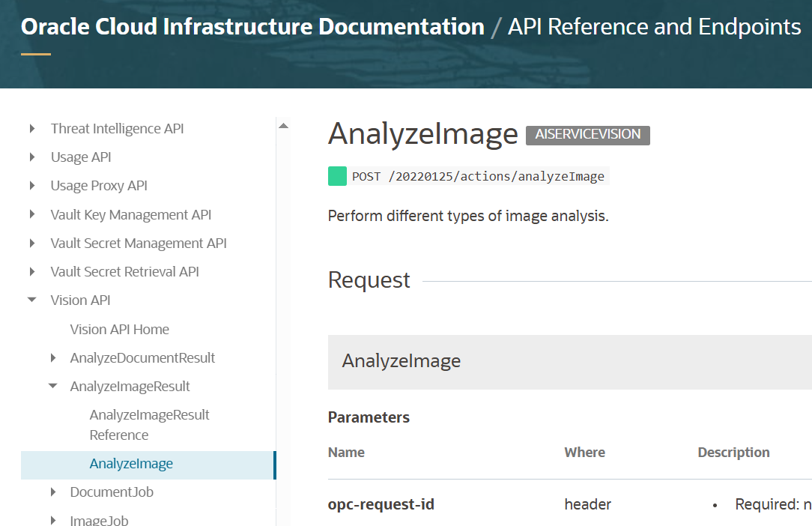This screenshot has height=526, width=812.
Task: Expand the Threat Intelligence API node
Action: [32, 129]
